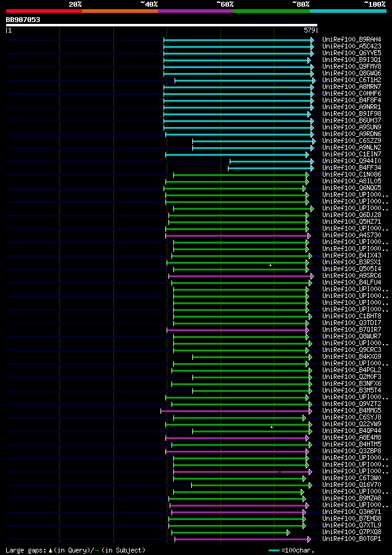Viewport: 392px width, 555px height.
Task: Click the purple ~60% legend color segment
Action: pos(196,11)
